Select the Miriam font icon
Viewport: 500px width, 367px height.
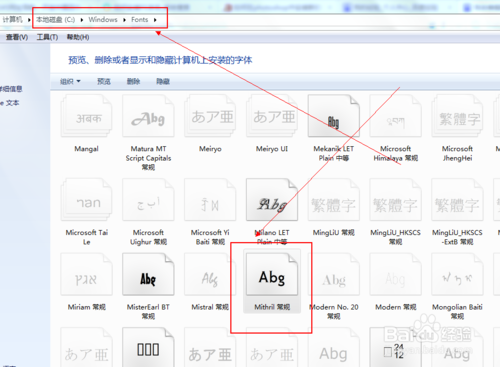tap(86, 274)
